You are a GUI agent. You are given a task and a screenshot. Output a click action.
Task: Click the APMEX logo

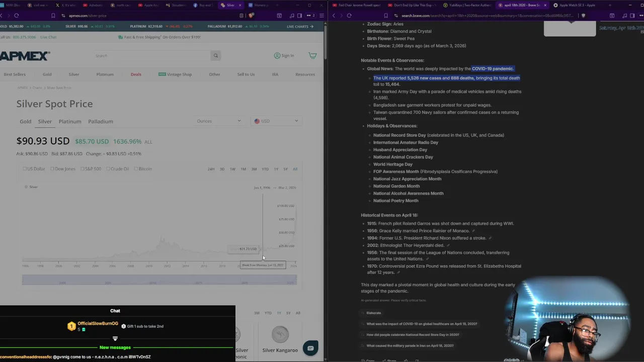pyautogui.click(x=24, y=56)
